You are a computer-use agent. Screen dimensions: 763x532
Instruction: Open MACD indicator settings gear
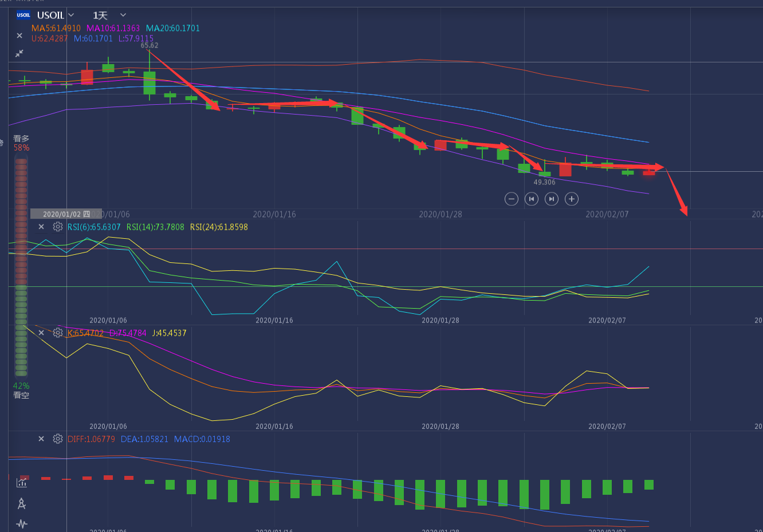pos(58,439)
